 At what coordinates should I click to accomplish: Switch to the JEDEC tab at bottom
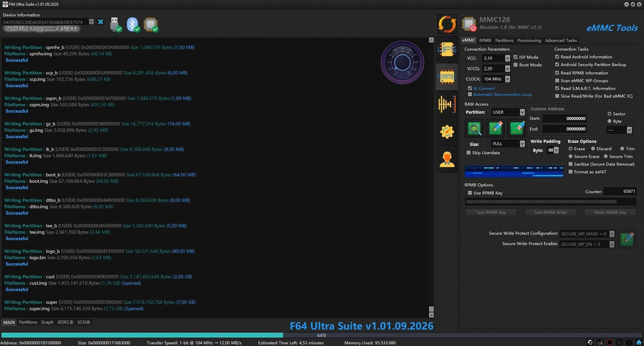click(x=65, y=322)
